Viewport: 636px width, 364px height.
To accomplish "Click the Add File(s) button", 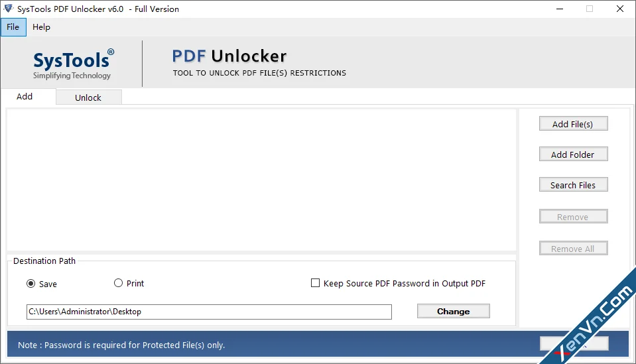I will tap(573, 124).
